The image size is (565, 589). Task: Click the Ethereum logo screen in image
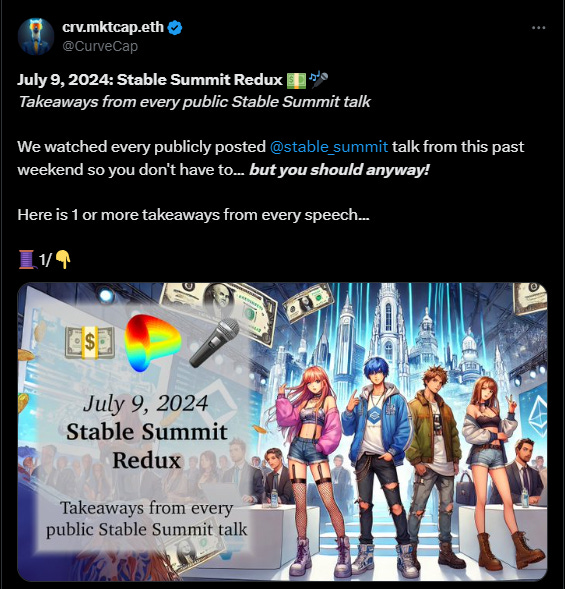point(534,415)
